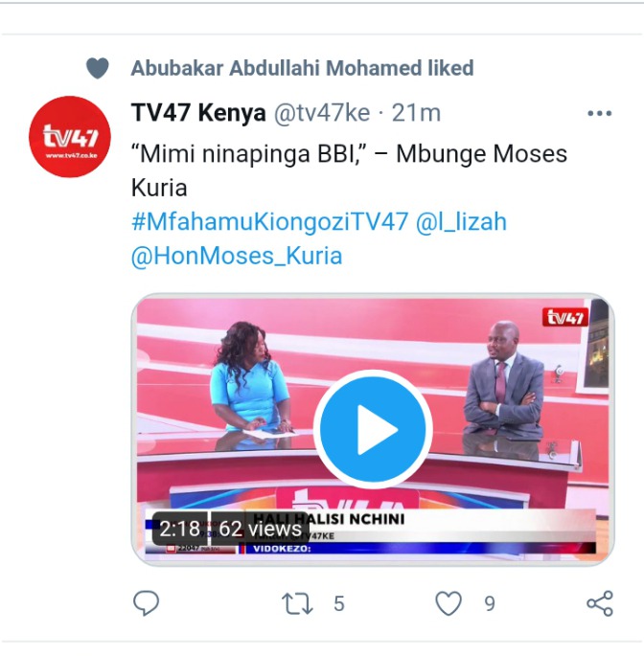
Task: View the retweet count of 5
Action: 339,603
